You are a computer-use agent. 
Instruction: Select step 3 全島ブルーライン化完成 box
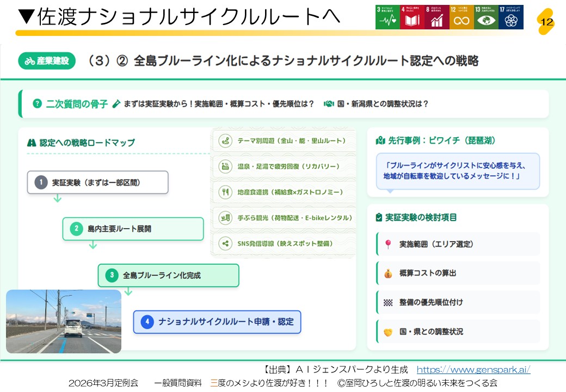click(x=168, y=275)
